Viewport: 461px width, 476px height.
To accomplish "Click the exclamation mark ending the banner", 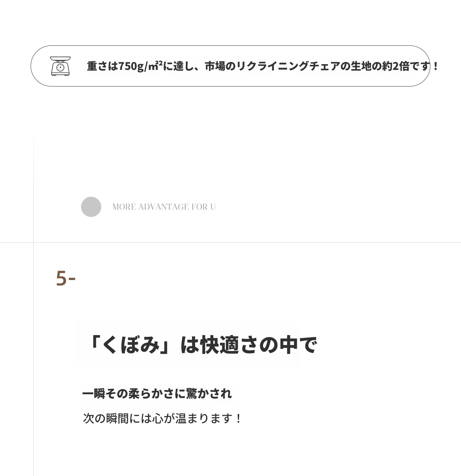I will [x=435, y=66].
